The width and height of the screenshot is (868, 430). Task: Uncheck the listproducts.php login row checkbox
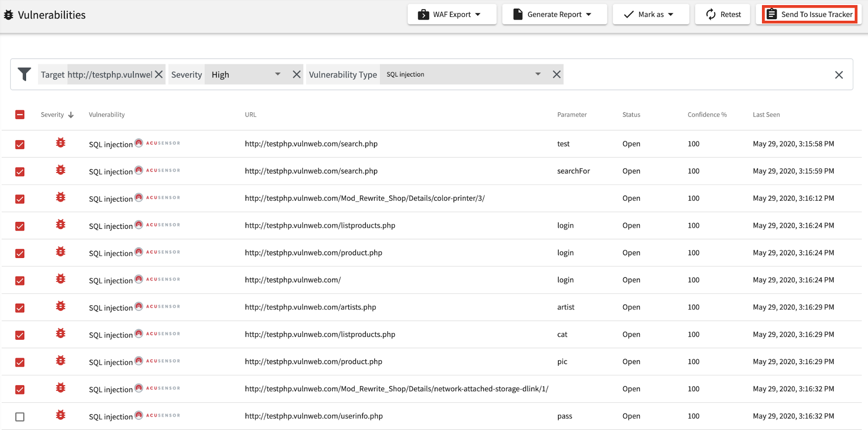(20, 226)
